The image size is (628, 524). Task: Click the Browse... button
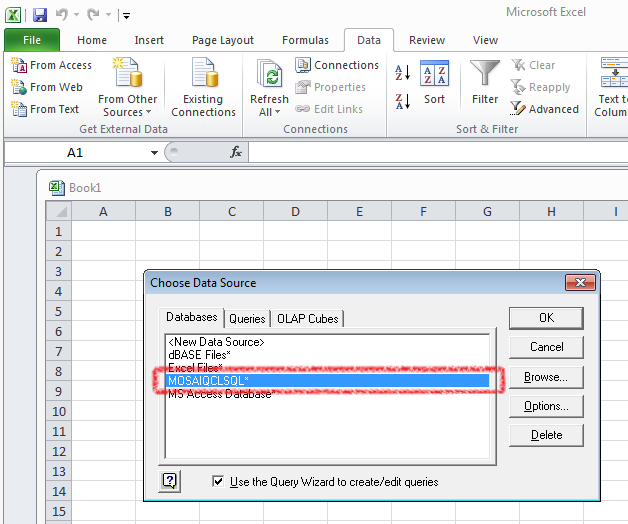(x=546, y=377)
